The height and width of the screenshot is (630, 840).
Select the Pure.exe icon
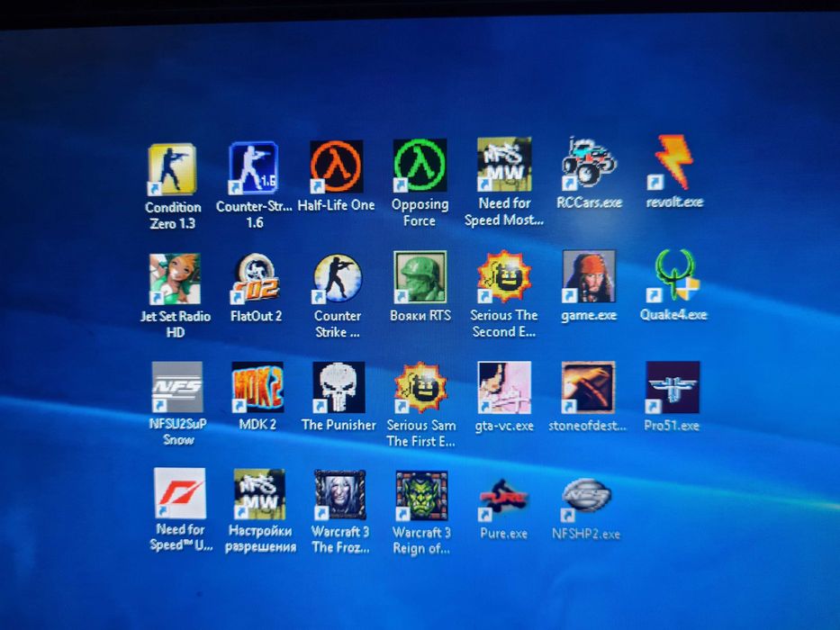tap(502, 499)
